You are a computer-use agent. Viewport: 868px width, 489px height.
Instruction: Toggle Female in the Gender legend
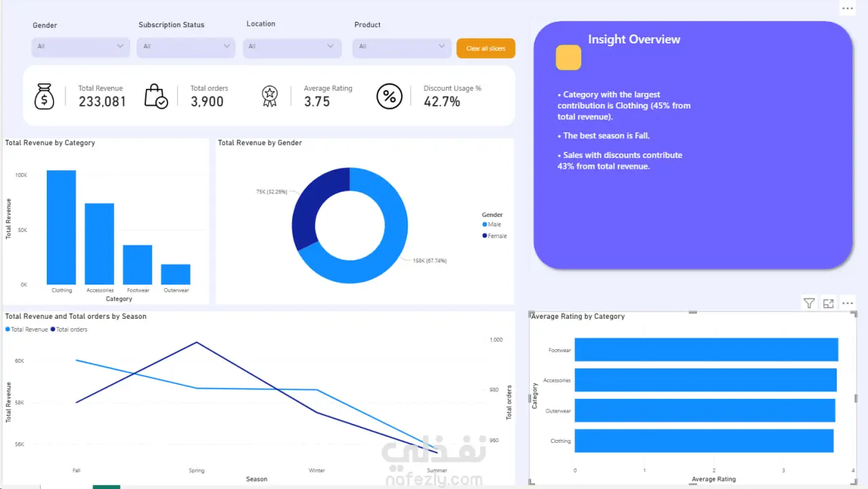pyautogui.click(x=494, y=236)
